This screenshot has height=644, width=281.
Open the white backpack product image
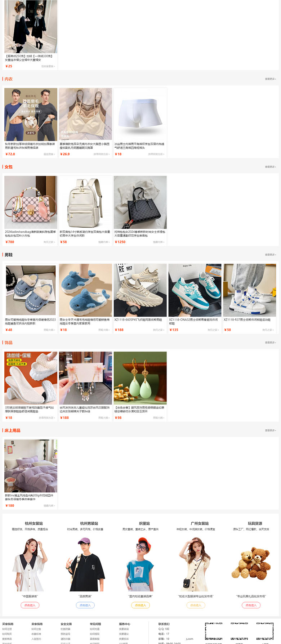pyautogui.click(x=85, y=202)
